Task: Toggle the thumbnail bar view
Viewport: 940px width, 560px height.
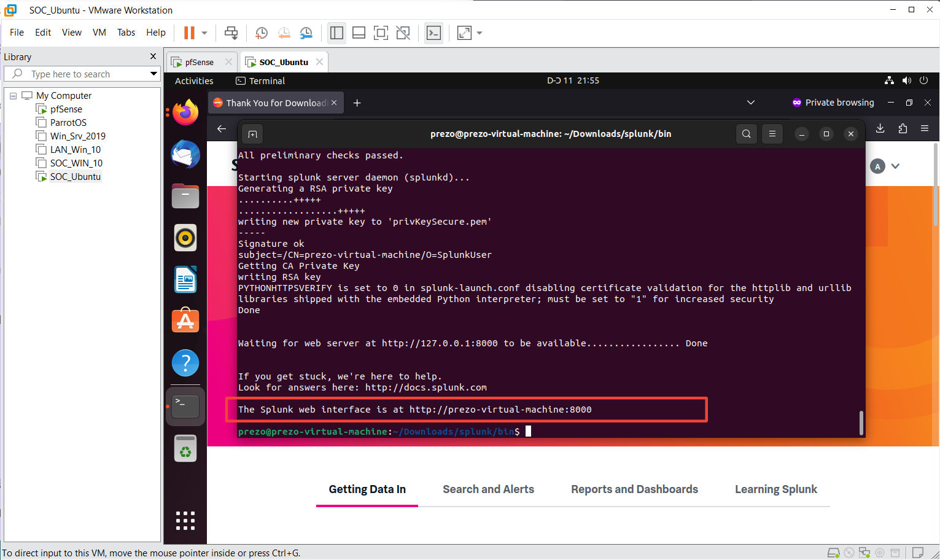Action: (359, 33)
